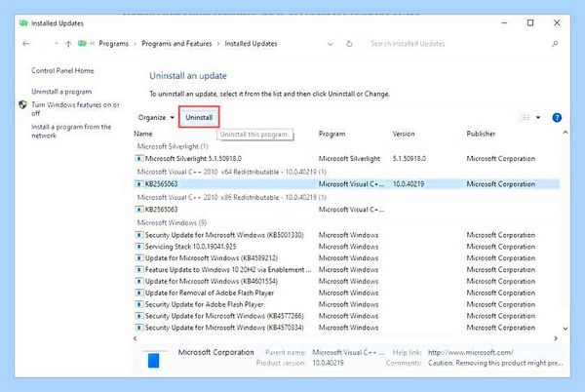Refresh the Installed Updates list

click(349, 44)
